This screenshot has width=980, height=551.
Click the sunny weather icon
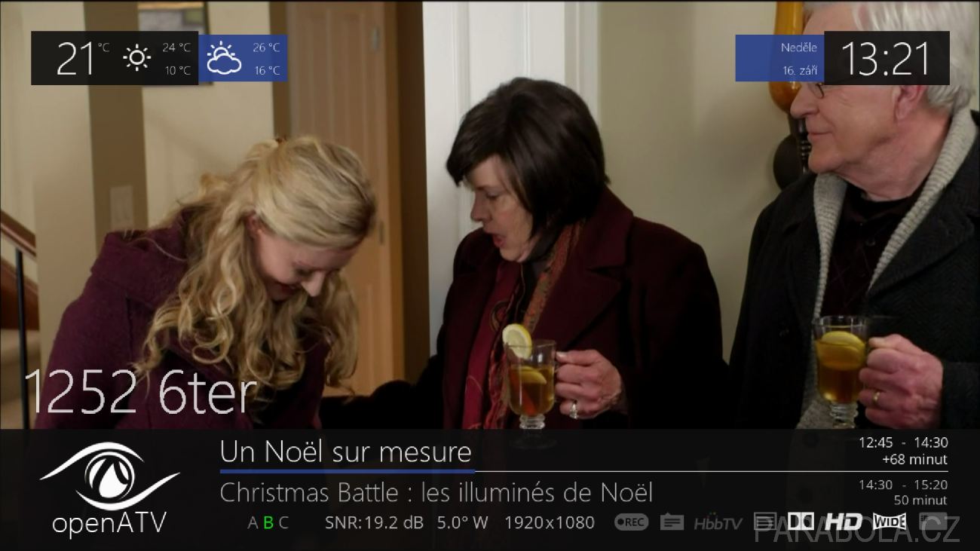point(136,58)
